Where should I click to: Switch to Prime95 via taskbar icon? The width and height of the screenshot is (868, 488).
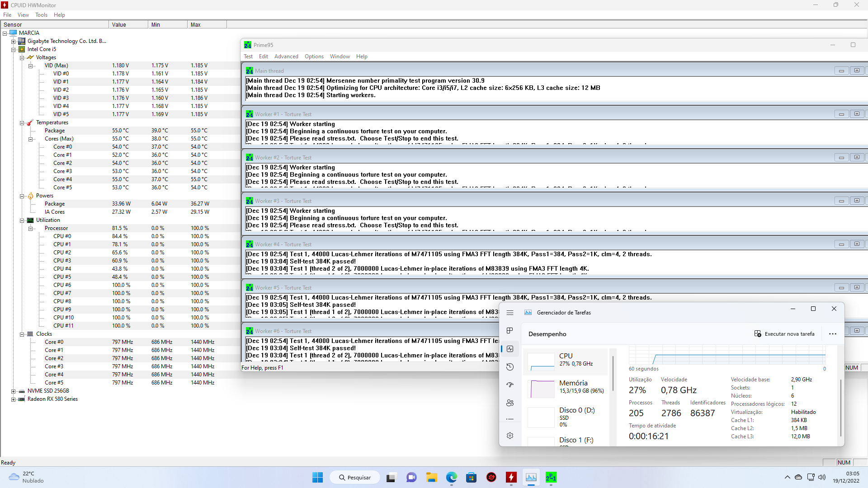[x=551, y=477]
